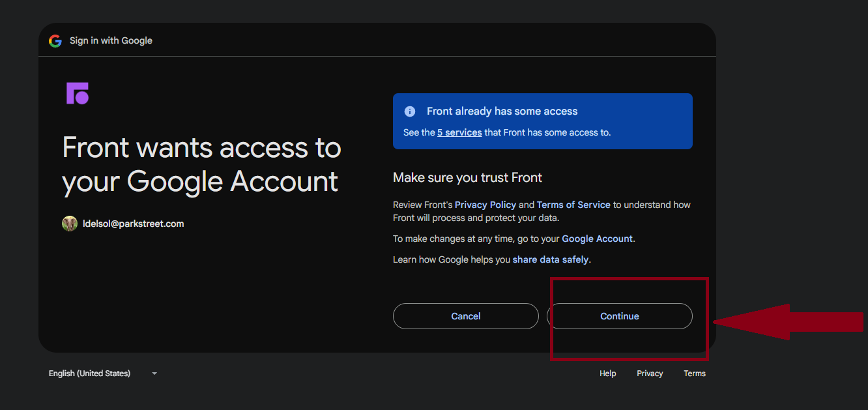This screenshot has height=410, width=868.
Task: Click the Cancel button
Action: tap(466, 316)
